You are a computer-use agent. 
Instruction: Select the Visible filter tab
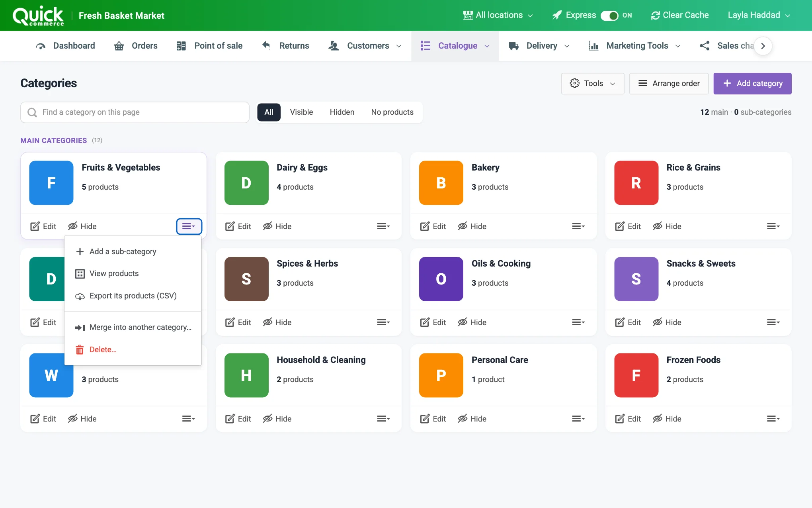(x=301, y=112)
